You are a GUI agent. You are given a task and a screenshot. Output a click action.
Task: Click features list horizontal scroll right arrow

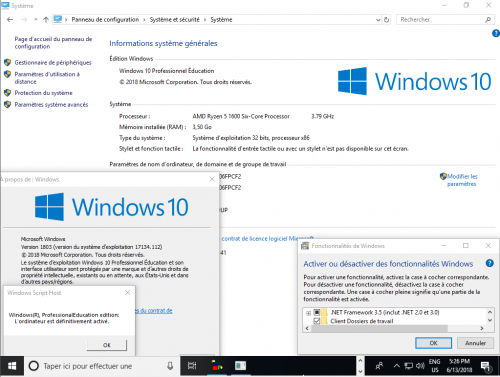point(482,328)
